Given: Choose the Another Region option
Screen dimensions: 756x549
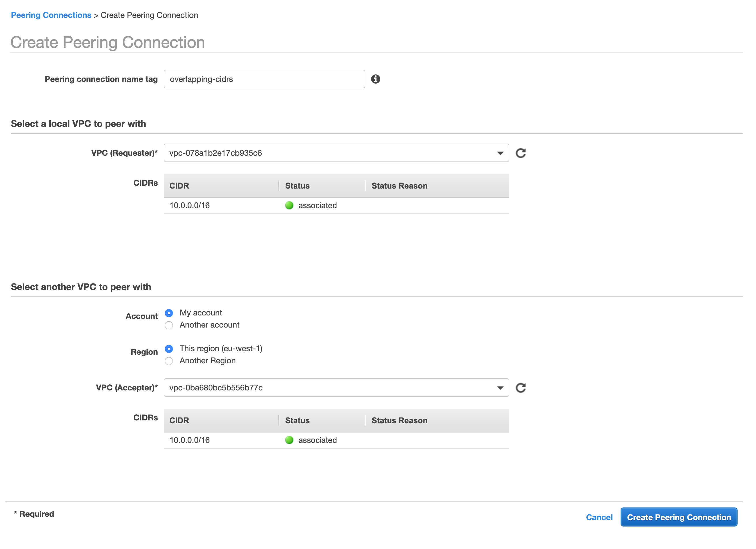Looking at the screenshot, I should [169, 361].
